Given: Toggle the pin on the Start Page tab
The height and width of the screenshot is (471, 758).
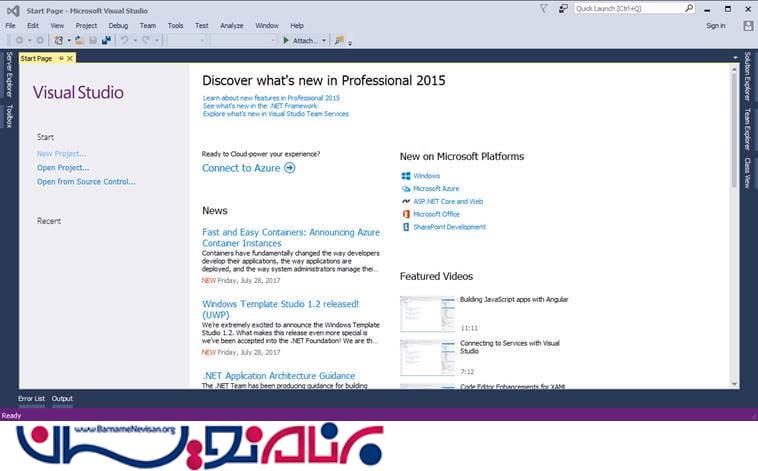Looking at the screenshot, I should pos(61,58).
